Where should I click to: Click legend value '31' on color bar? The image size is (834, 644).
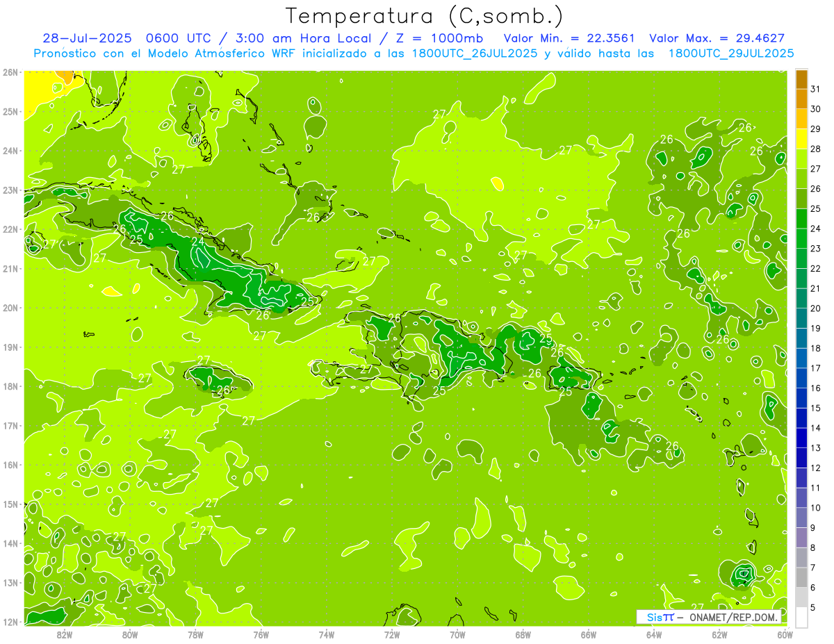pos(816,89)
